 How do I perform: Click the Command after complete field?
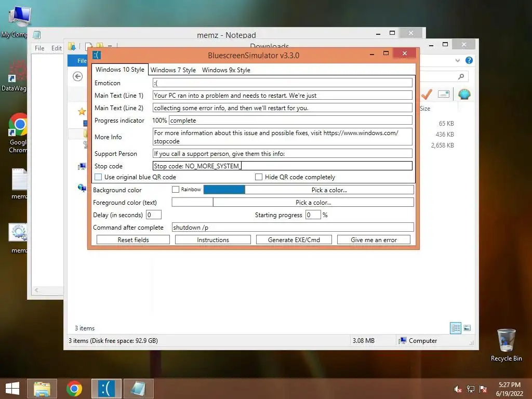click(293, 227)
